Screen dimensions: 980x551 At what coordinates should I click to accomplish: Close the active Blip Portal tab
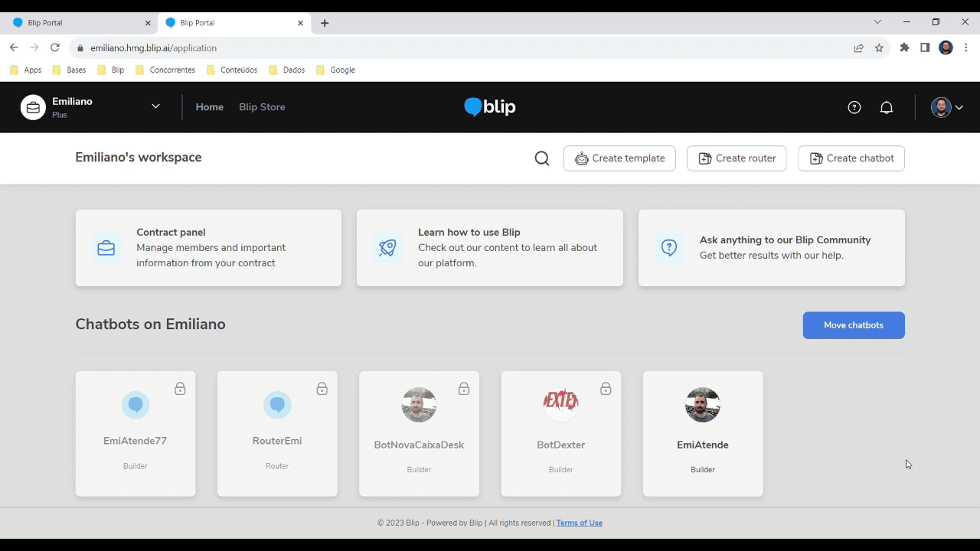300,23
